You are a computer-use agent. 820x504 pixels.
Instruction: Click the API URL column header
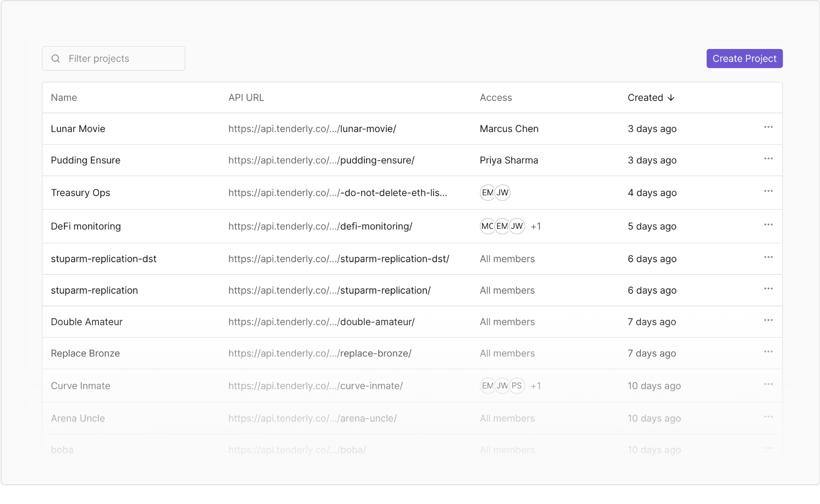(246, 97)
